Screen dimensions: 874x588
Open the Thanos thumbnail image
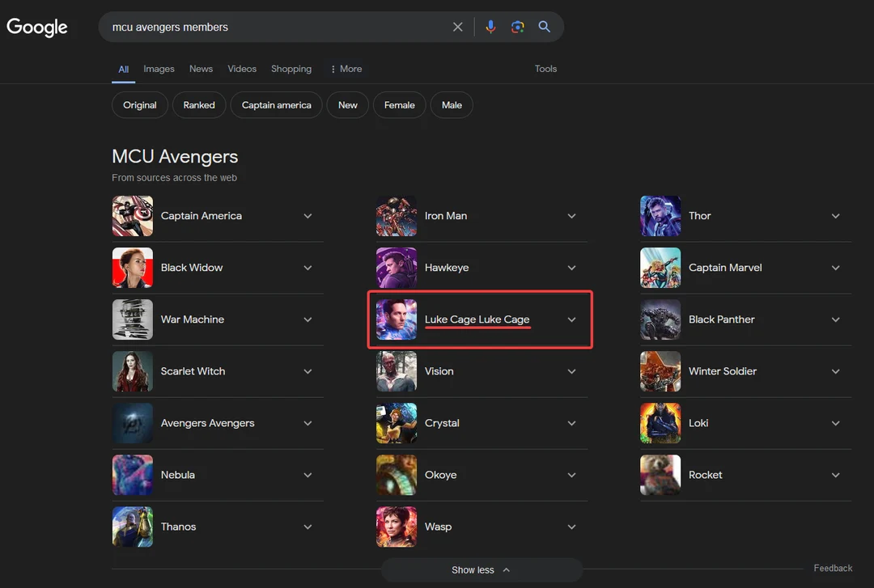pos(133,527)
